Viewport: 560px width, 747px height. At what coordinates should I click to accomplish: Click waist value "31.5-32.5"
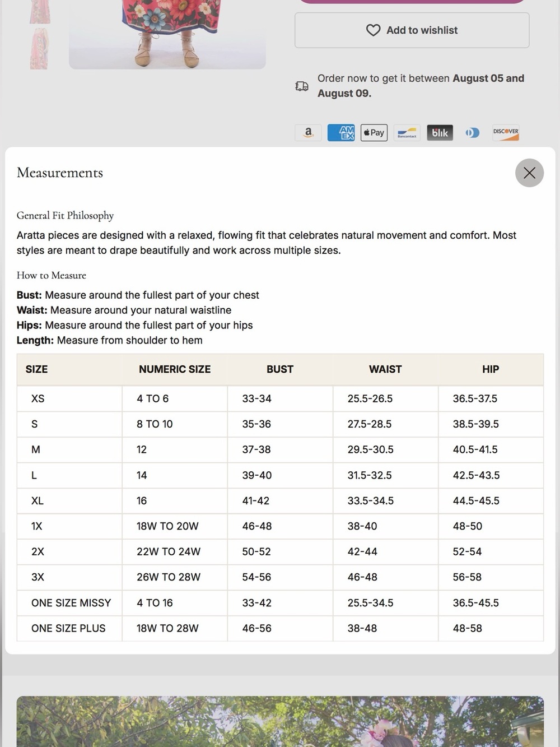(370, 475)
